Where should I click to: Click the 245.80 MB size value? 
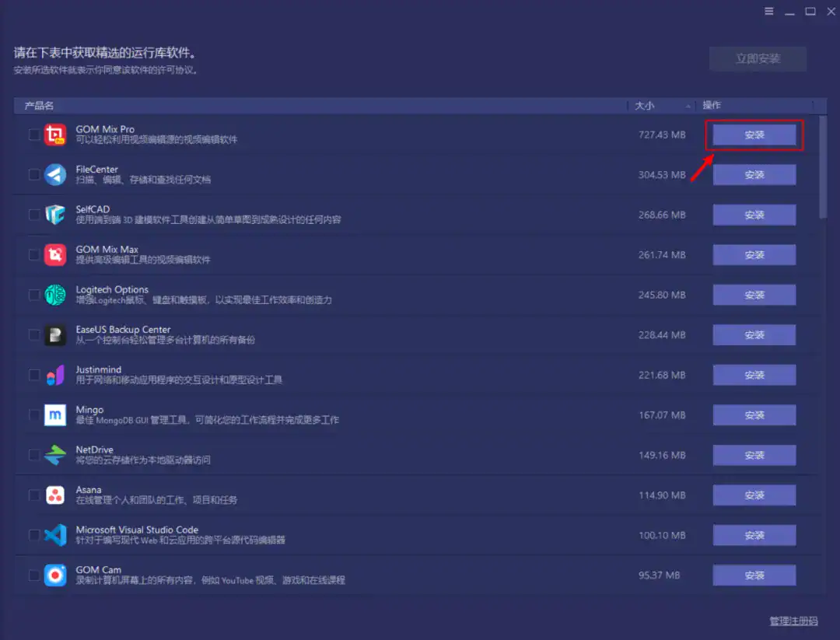click(662, 295)
